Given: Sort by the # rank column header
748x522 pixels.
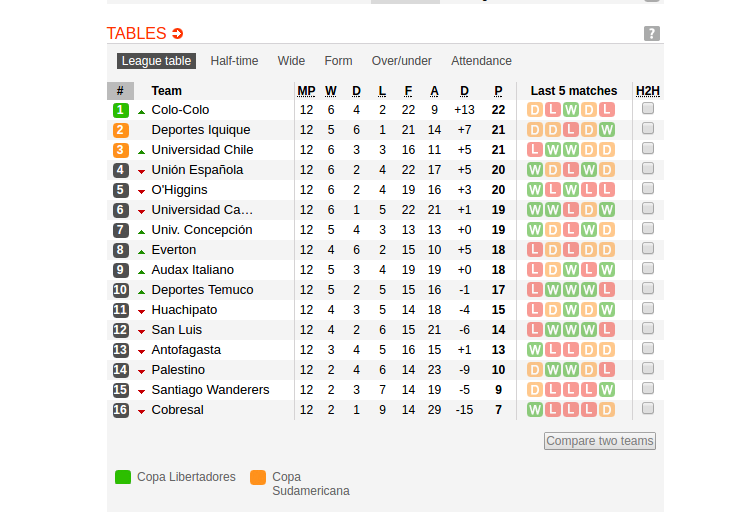Looking at the screenshot, I should (120, 91).
